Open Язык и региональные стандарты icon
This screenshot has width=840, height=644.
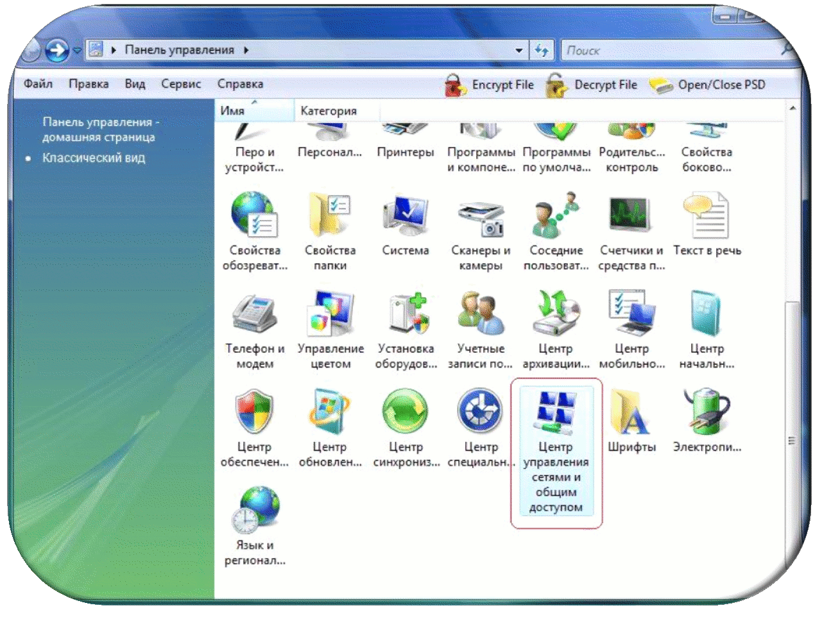click(255, 511)
